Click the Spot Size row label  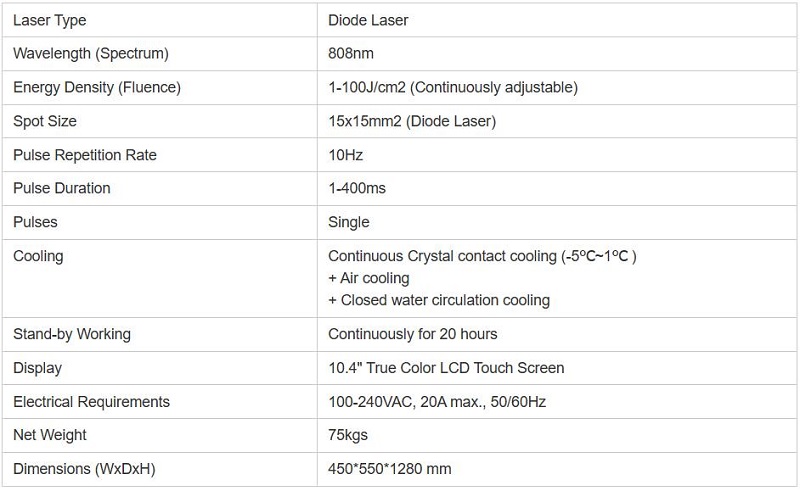click(45, 121)
